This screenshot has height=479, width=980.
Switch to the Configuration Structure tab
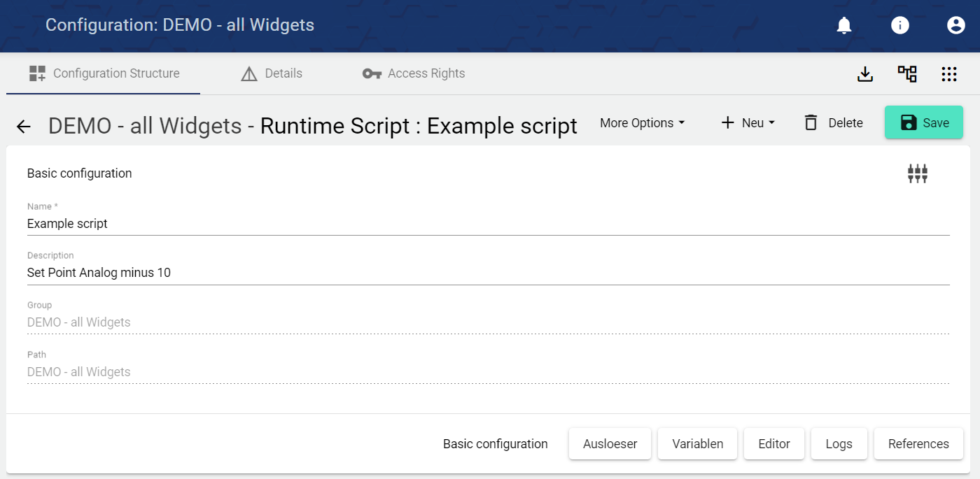(x=104, y=73)
